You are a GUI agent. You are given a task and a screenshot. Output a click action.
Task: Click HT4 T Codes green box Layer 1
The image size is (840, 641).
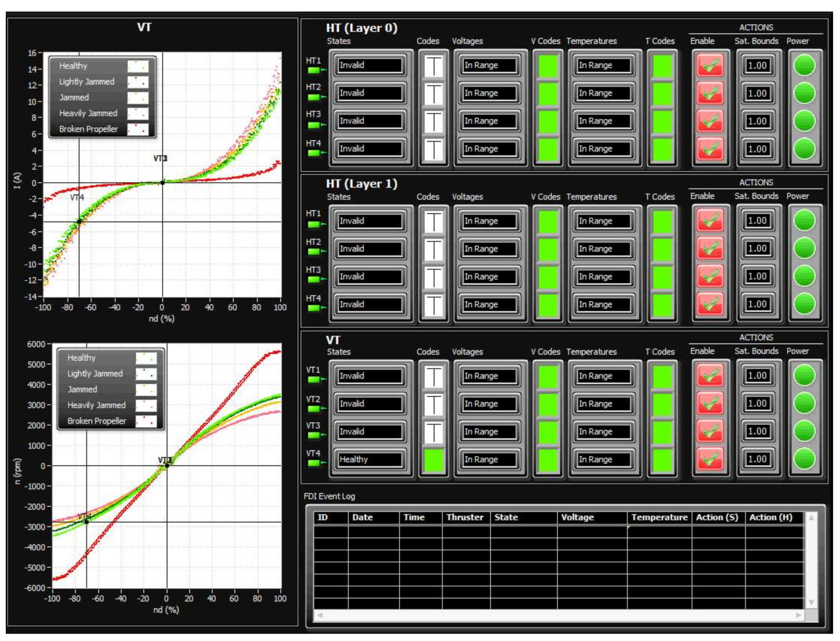(x=662, y=304)
